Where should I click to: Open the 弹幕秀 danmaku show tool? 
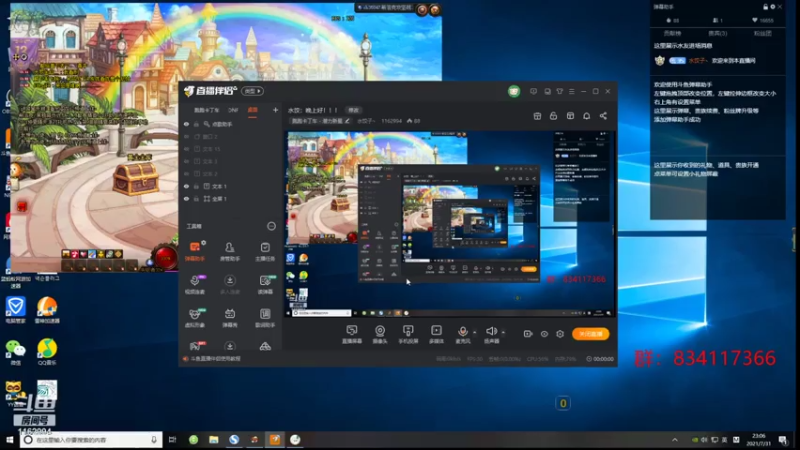(230, 317)
